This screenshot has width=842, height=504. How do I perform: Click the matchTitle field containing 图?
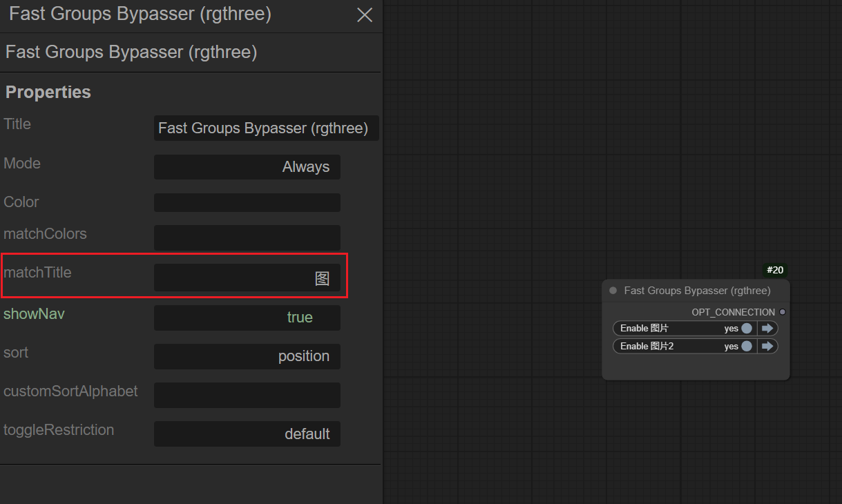247,278
